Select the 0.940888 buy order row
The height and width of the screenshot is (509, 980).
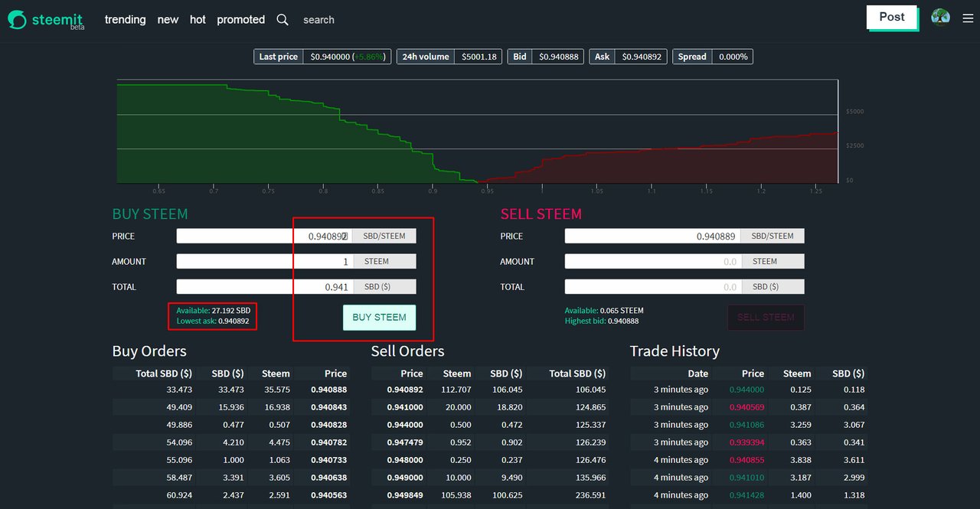[x=231, y=390]
